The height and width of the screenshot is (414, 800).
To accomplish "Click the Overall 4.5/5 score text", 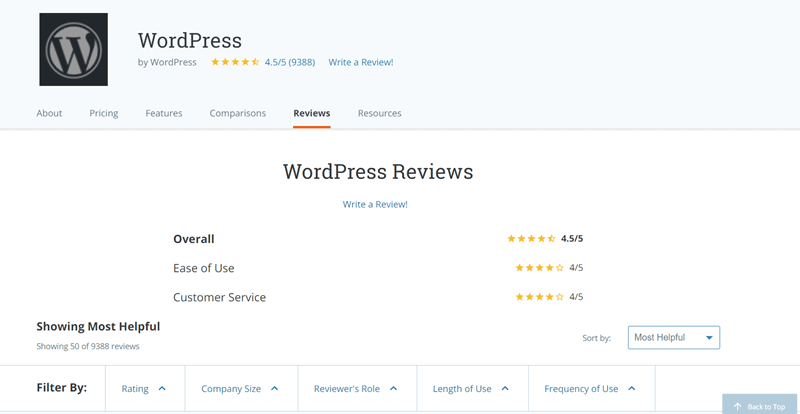I will point(572,238).
